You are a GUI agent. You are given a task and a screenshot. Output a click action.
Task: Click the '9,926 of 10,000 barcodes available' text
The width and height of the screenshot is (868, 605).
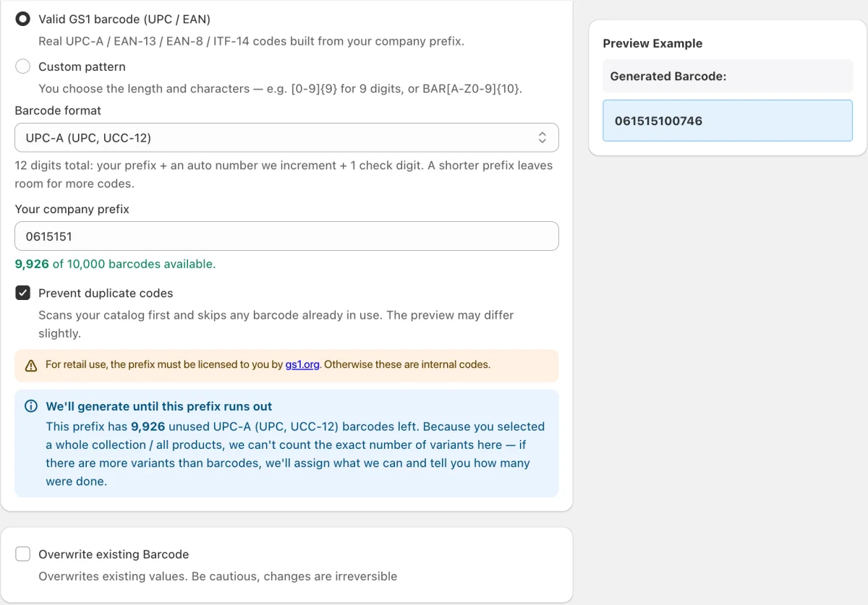point(115,264)
